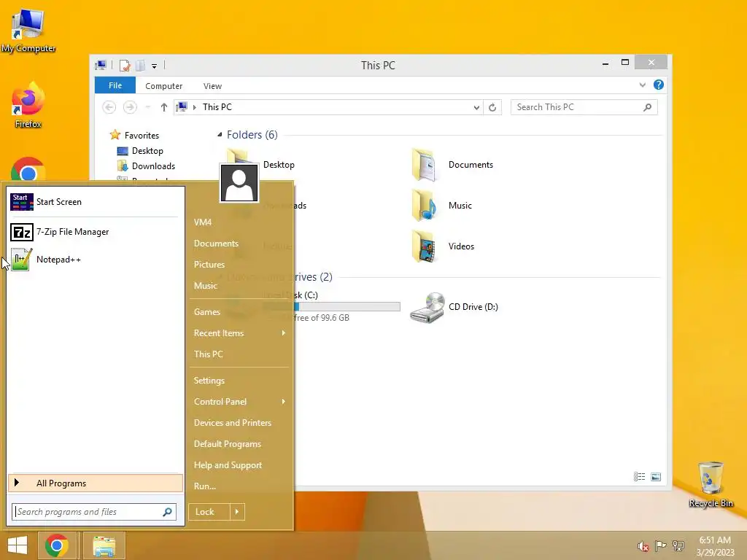Open Settings from the Start menu
The image size is (747, 560).
click(x=209, y=381)
